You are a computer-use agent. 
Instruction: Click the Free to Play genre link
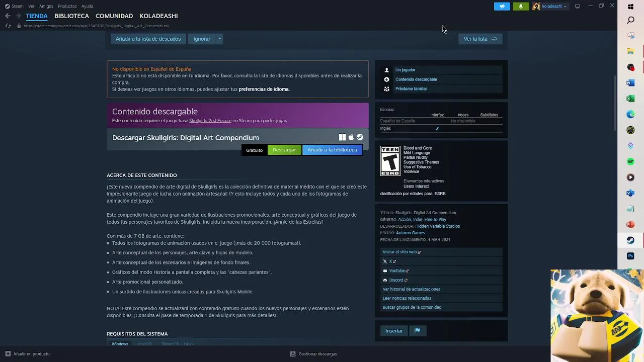click(435, 220)
